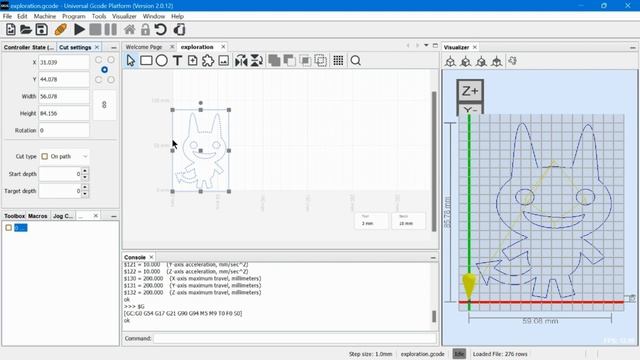Image resolution: width=640 pixels, height=360 pixels.
Task: Start sending gcode with the play button
Action: [80, 29]
